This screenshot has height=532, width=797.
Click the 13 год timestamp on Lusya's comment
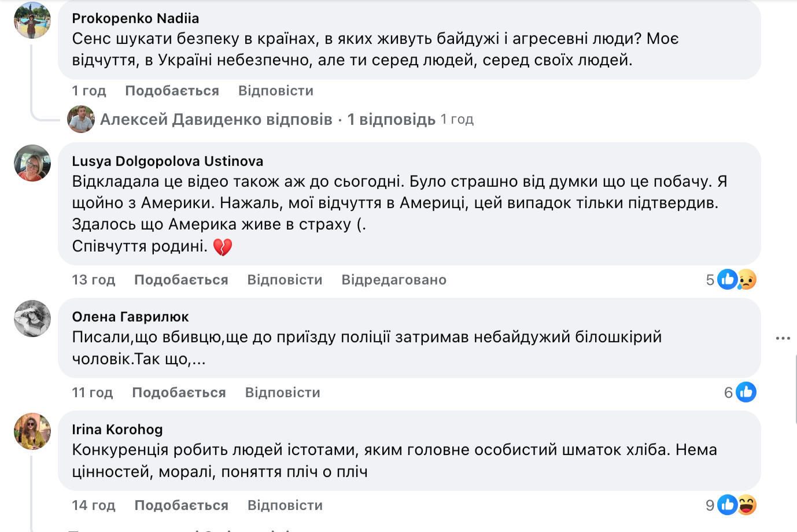pyautogui.click(x=94, y=280)
